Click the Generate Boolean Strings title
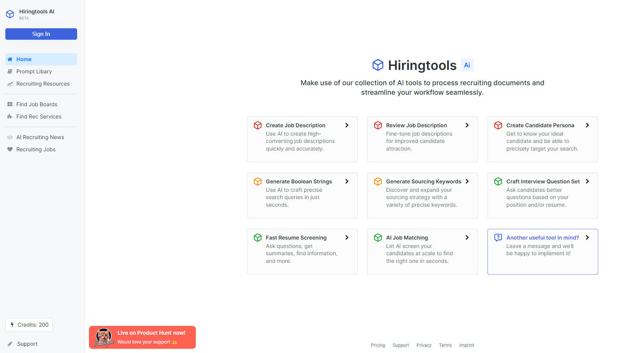Viewport: 644px width, 353px height. (x=299, y=181)
